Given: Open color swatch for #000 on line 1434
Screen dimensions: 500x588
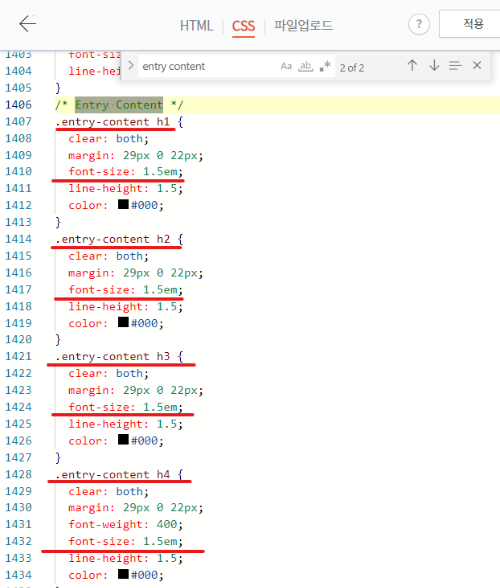Looking at the screenshot, I should [123, 574].
